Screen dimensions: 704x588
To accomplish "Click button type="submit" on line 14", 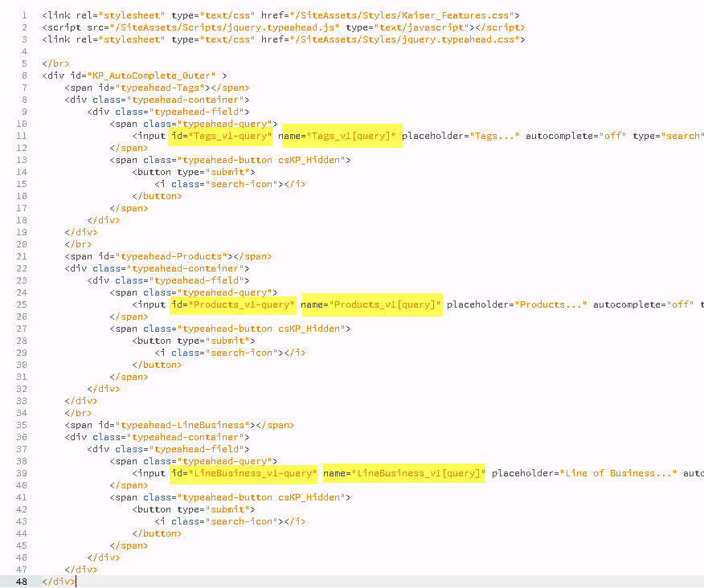I will (194, 173).
